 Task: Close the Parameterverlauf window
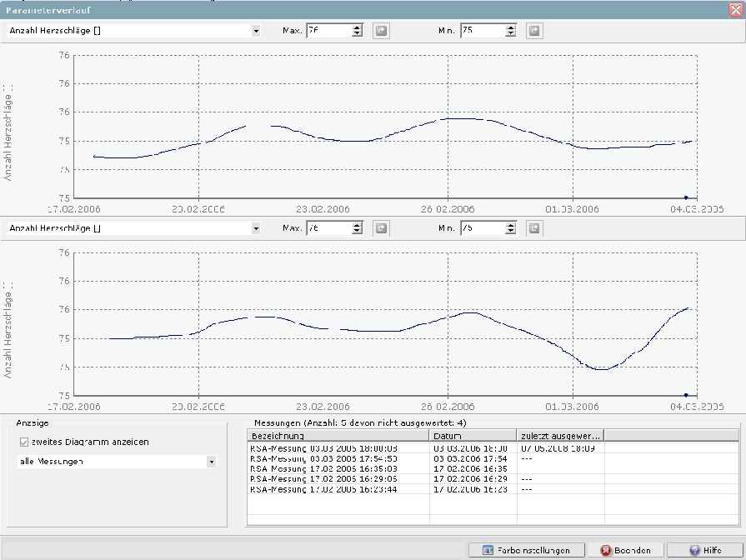(x=734, y=10)
